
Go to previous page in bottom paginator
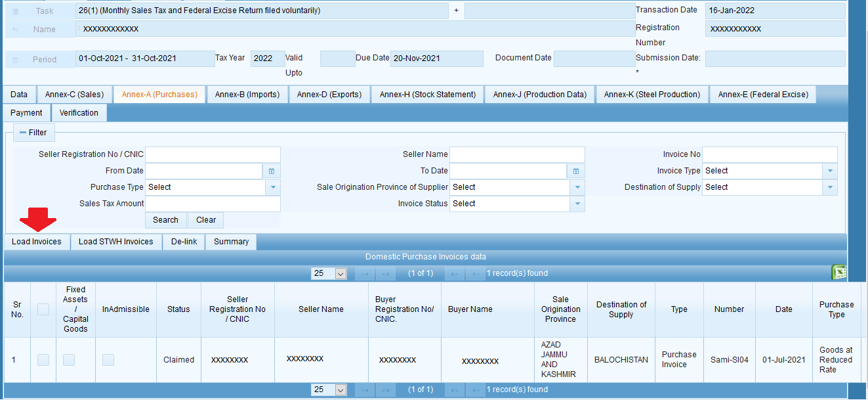384,390
